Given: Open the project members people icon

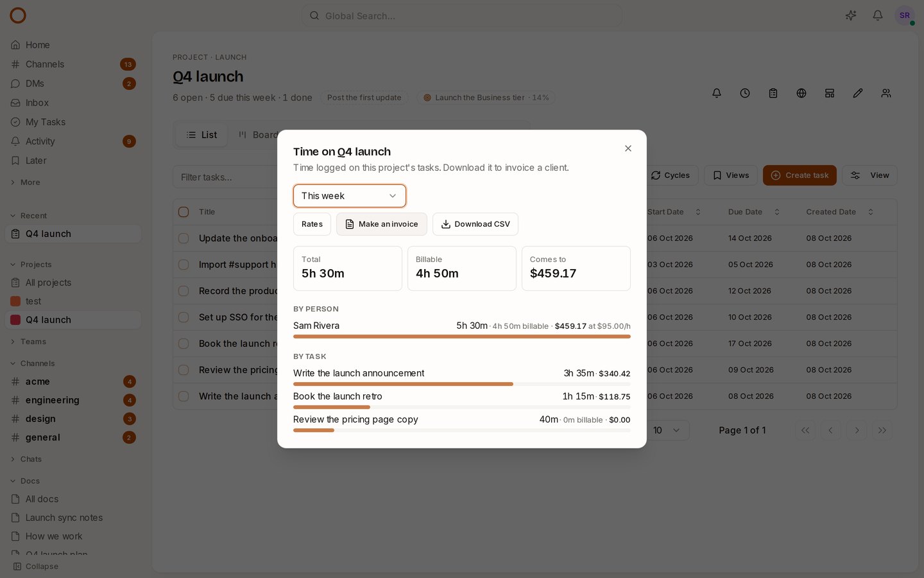Looking at the screenshot, I should [x=886, y=93].
